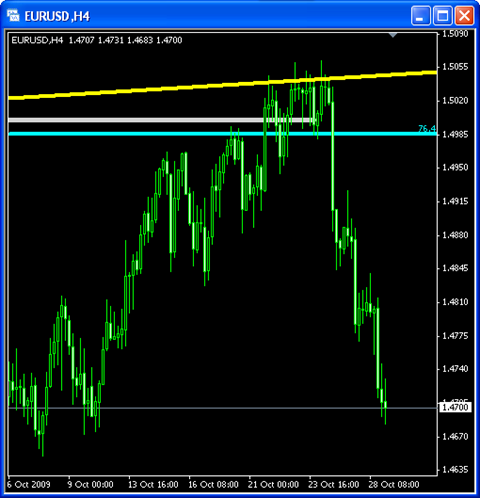
Task: Click the chart window icon in title bar
Action: (13, 15)
